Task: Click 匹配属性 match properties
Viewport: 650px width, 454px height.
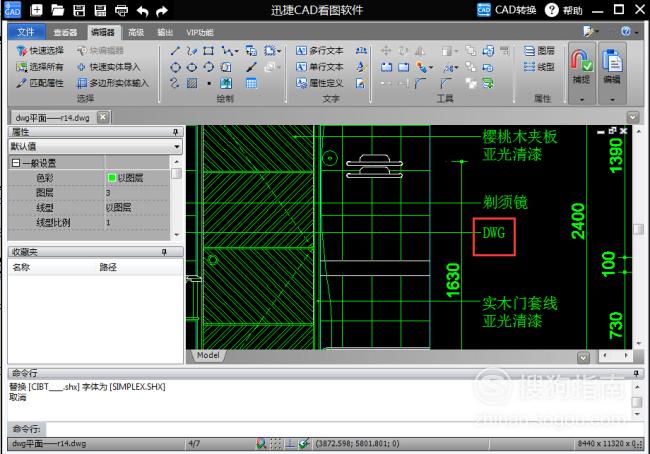Action: (40, 83)
